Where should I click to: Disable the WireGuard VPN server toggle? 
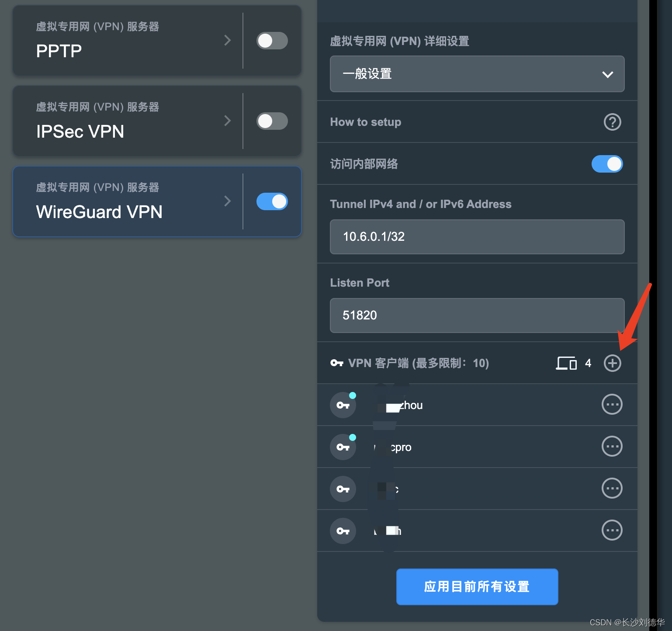(272, 201)
